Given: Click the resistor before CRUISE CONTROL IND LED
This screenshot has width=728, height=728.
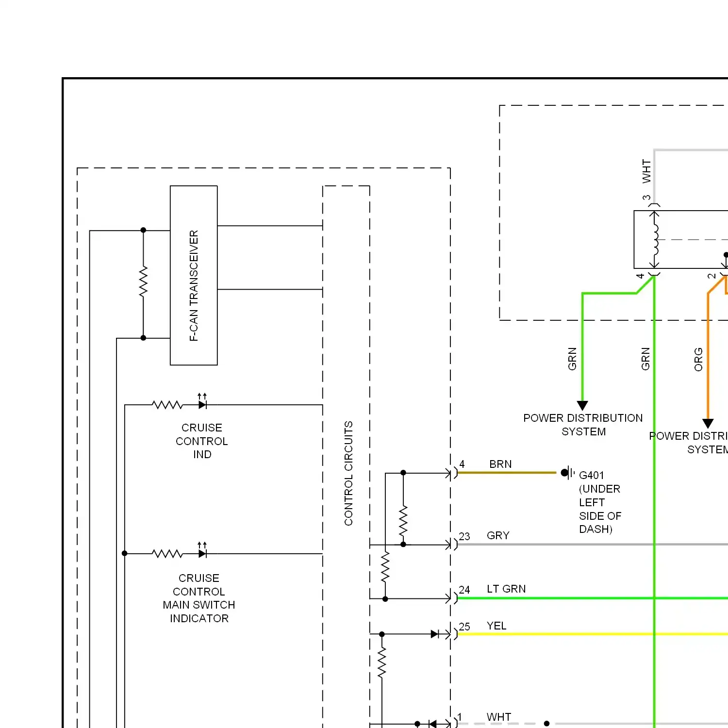Looking at the screenshot, I should pyautogui.click(x=167, y=405).
